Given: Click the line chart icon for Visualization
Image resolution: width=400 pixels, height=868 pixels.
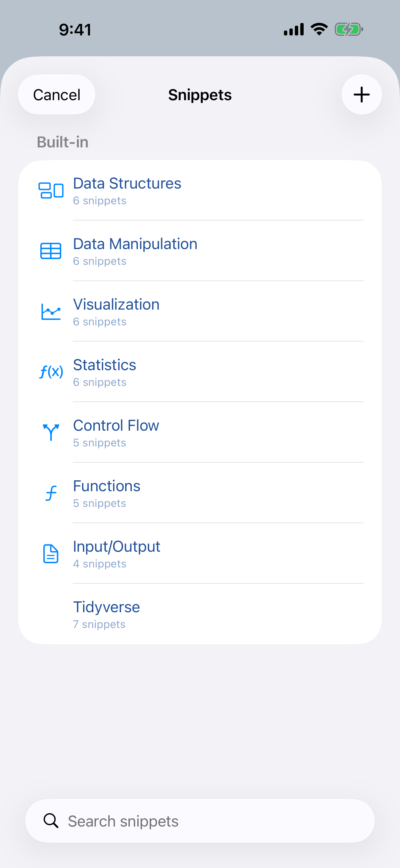Looking at the screenshot, I should click(x=50, y=311).
